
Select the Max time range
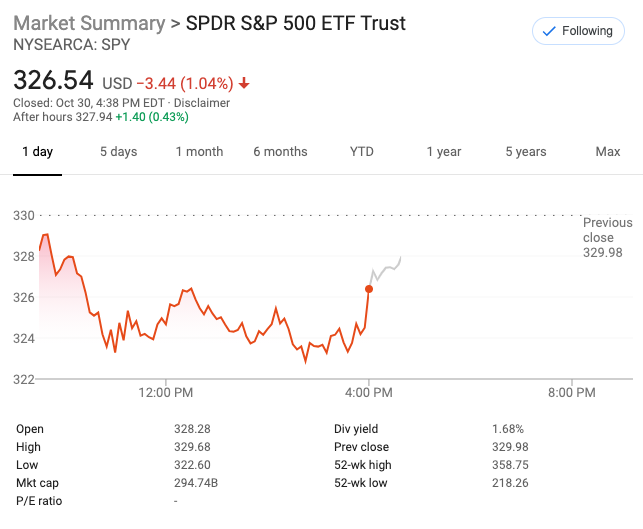pyautogui.click(x=607, y=152)
